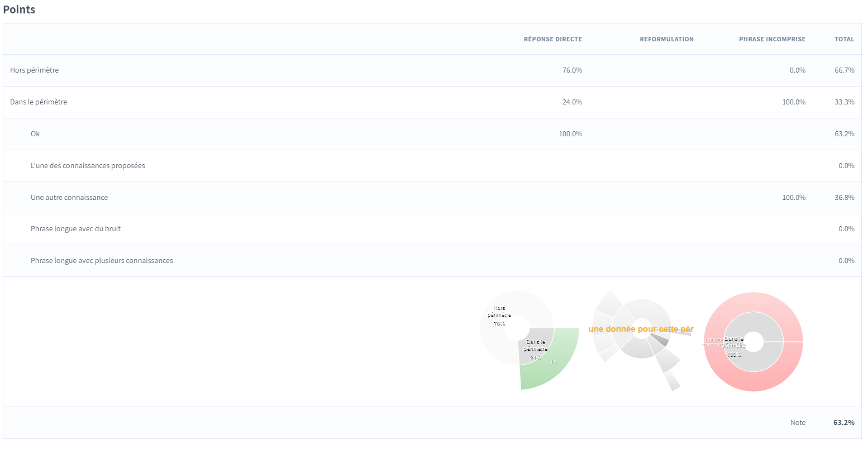Select the Ok sub-row label
This screenshot has height=449, width=868.
tap(35, 134)
